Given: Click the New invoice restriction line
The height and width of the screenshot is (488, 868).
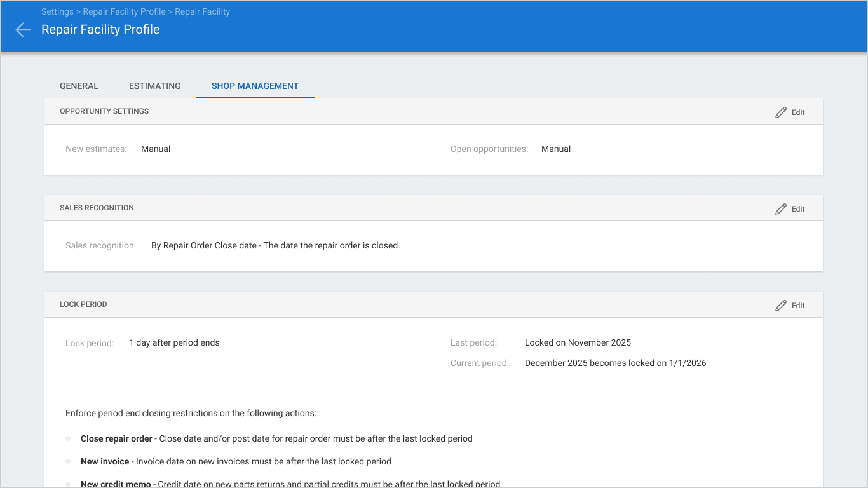Looking at the screenshot, I should pos(236,461).
